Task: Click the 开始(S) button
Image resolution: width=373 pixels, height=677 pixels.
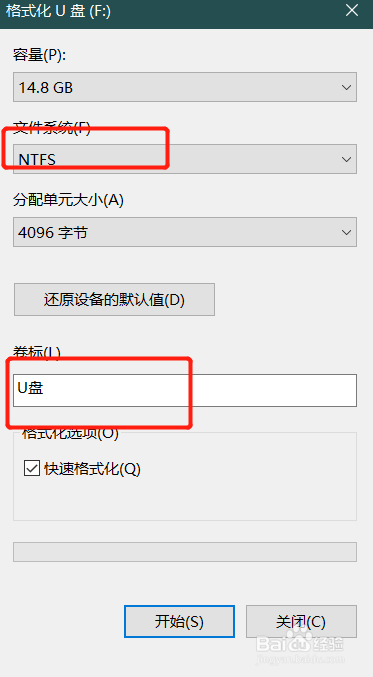Action: point(179,621)
